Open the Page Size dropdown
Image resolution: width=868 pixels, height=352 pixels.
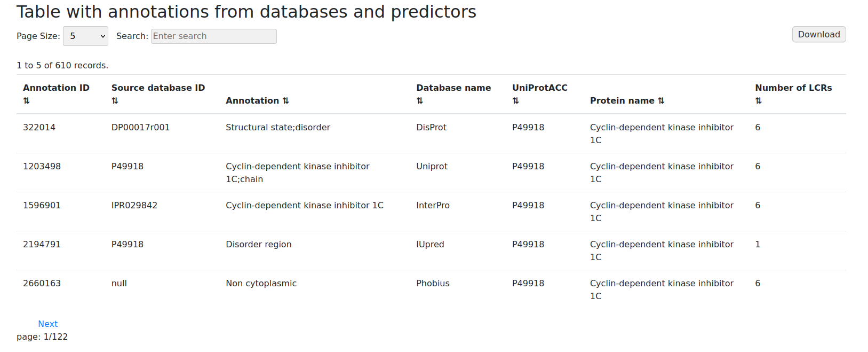click(85, 36)
